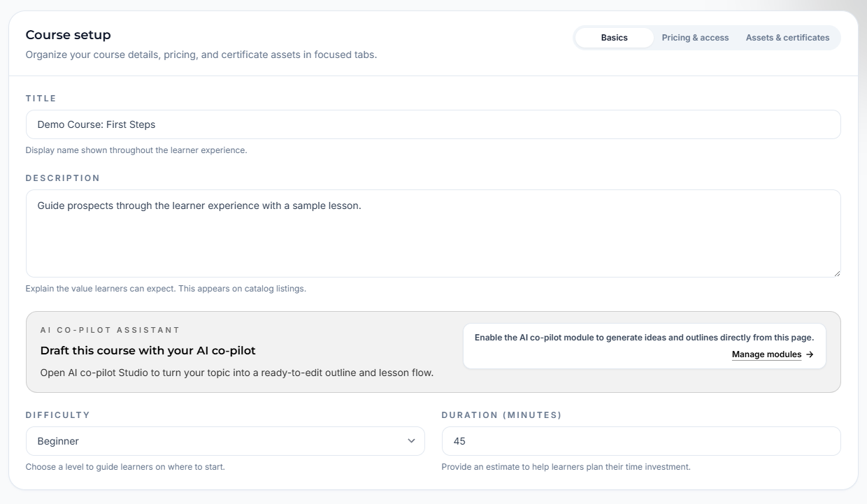This screenshot has width=867, height=504.
Task: Switch to the Pricing & access tab
Action: pyautogui.click(x=695, y=38)
